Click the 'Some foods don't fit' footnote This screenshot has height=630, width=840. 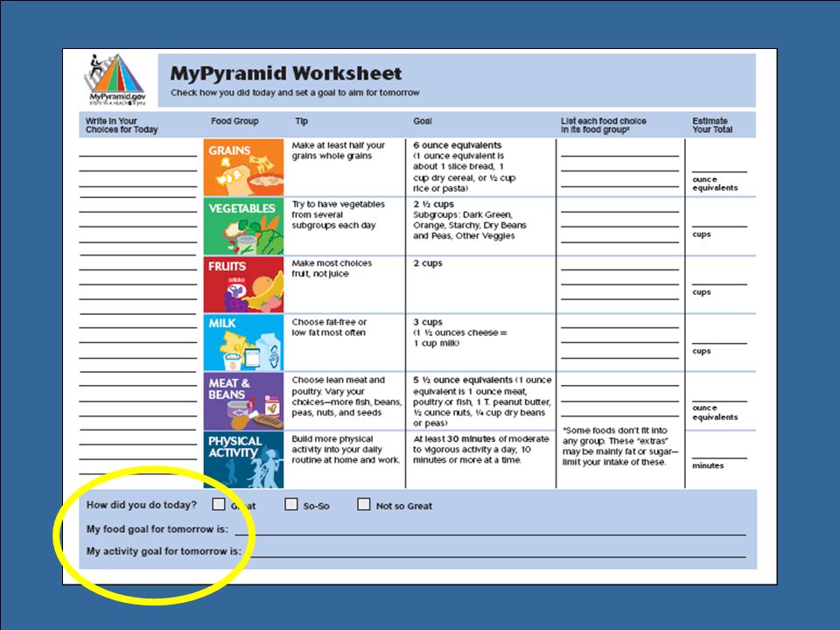click(619, 446)
